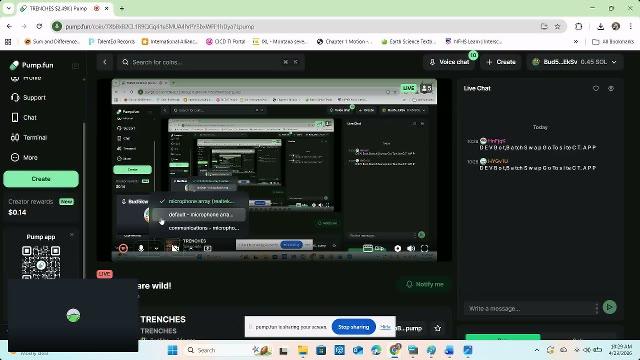Viewport: 640px width, 360px height.
Task: Focus the Search for coins field
Action: [210, 62]
